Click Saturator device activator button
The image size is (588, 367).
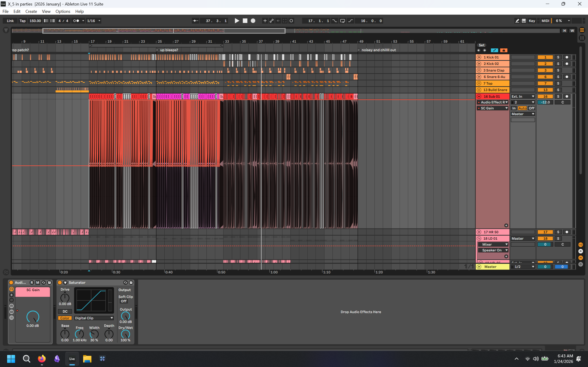60,283
